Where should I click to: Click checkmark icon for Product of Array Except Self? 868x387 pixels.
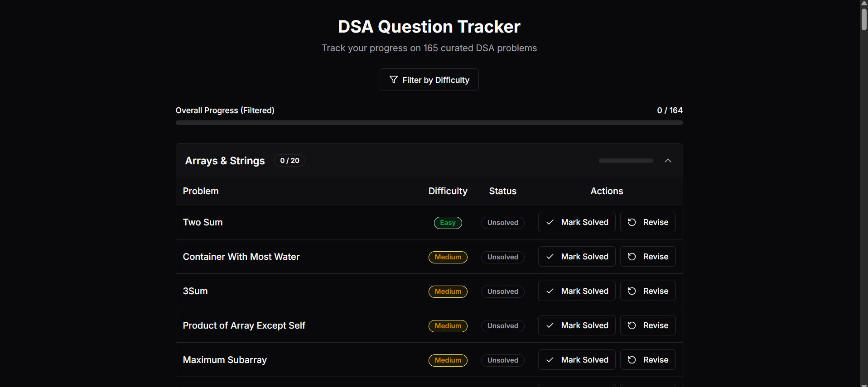click(550, 325)
